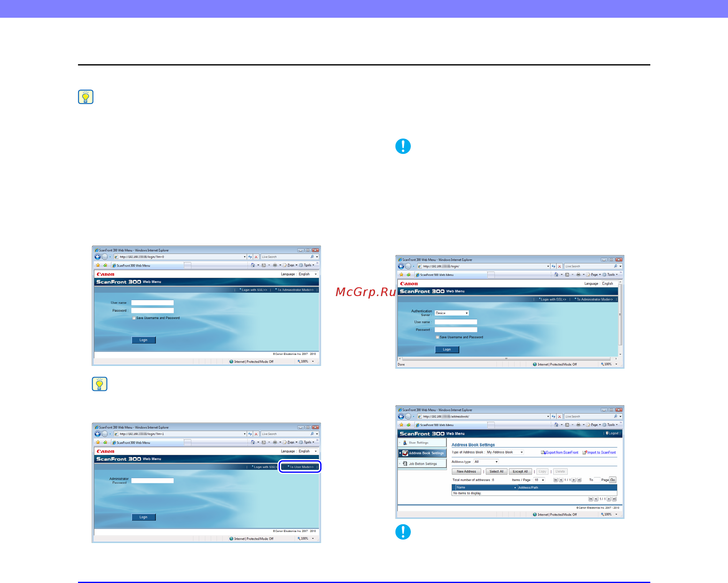This screenshot has height=583, width=728.
Task: Click Home icon in addressbook window toolbar
Action: point(556,425)
